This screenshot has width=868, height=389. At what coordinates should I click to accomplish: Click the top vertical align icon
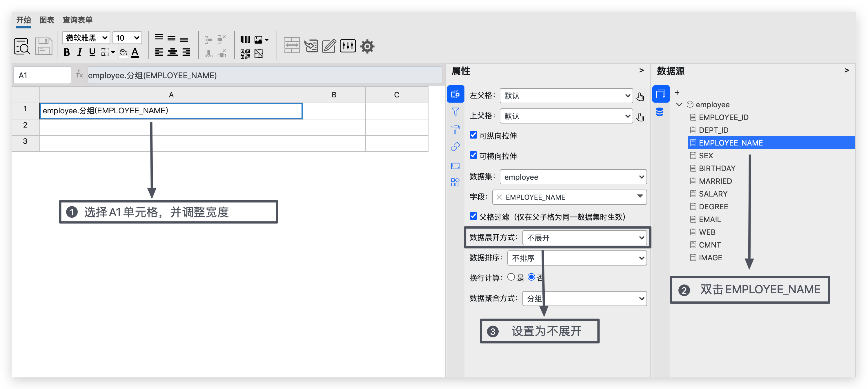pyautogui.click(x=159, y=38)
